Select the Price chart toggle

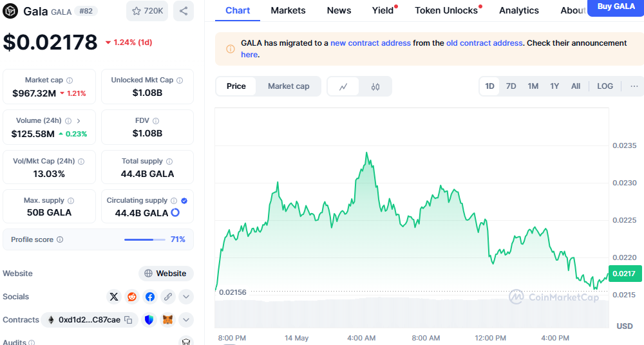pos(236,86)
